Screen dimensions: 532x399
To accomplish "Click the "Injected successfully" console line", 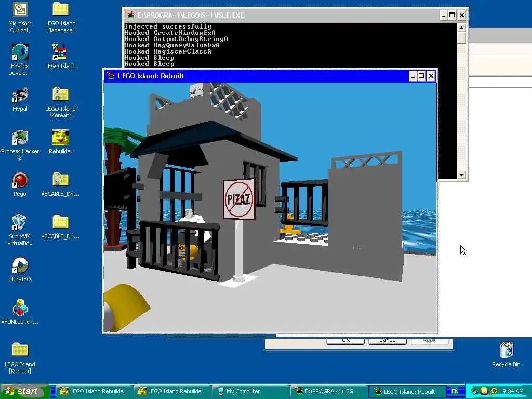I will pos(168,26).
